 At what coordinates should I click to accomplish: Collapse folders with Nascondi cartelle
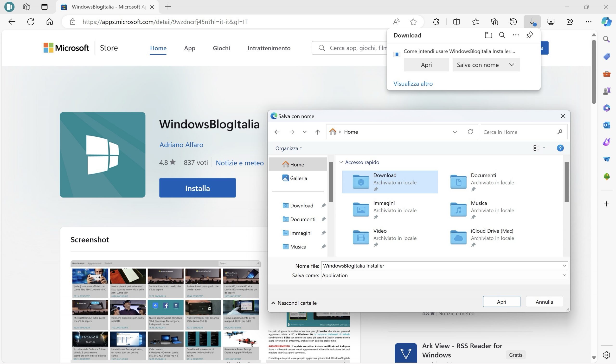[294, 303]
